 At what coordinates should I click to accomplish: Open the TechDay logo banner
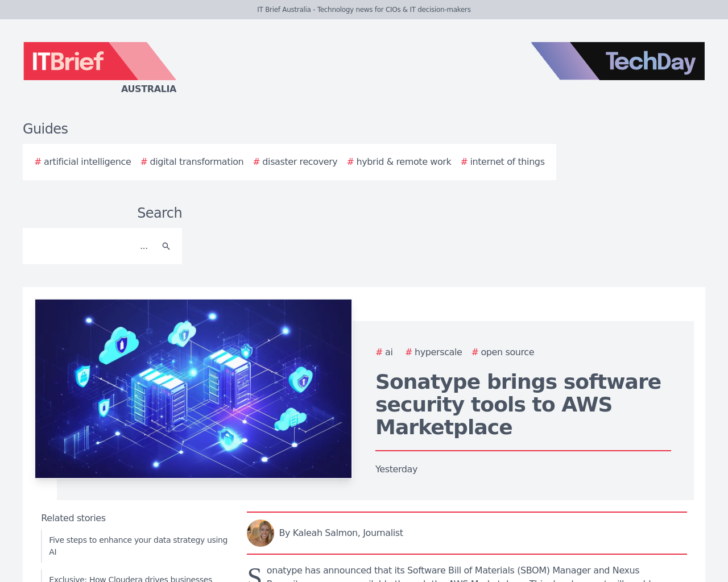(618, 61)
